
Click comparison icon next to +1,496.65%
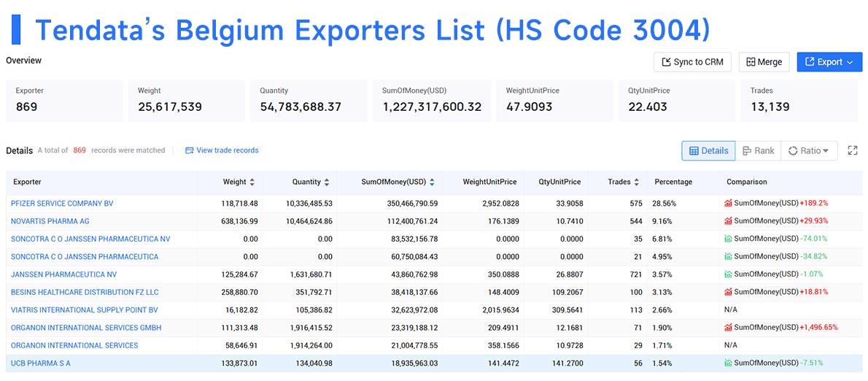point(728,327)
